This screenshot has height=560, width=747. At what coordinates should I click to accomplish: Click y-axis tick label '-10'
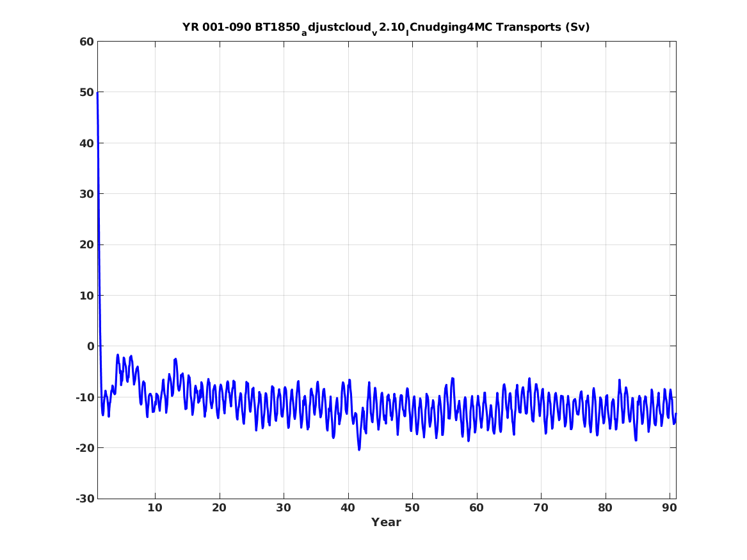click(84, 397)
